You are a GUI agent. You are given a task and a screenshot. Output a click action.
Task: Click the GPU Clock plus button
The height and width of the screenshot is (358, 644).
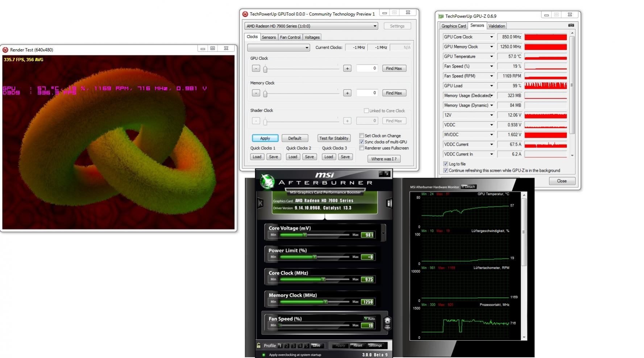point(347,68)
